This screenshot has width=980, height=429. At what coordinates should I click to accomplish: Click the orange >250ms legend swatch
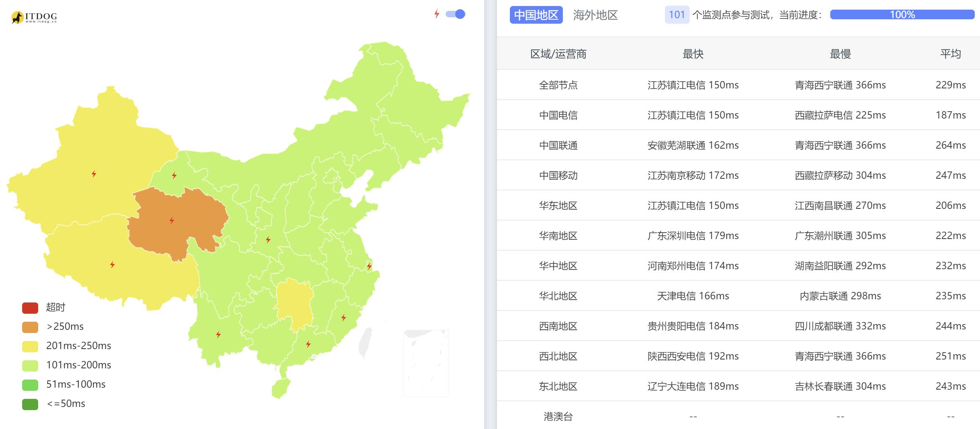click(30, 327)
